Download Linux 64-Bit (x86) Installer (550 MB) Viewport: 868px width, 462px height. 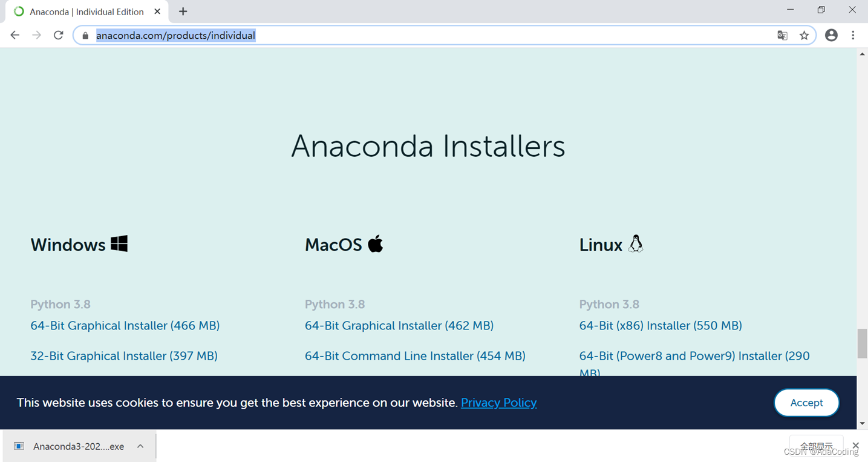661,326
